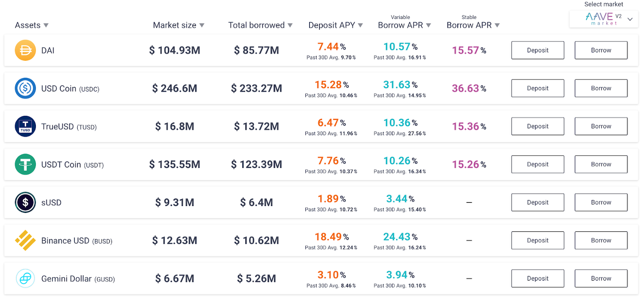This screenshot has width=644, height=299.
Task: Click USDC total borrowed $ 233.27M
Action: click(x=257, y=88)
